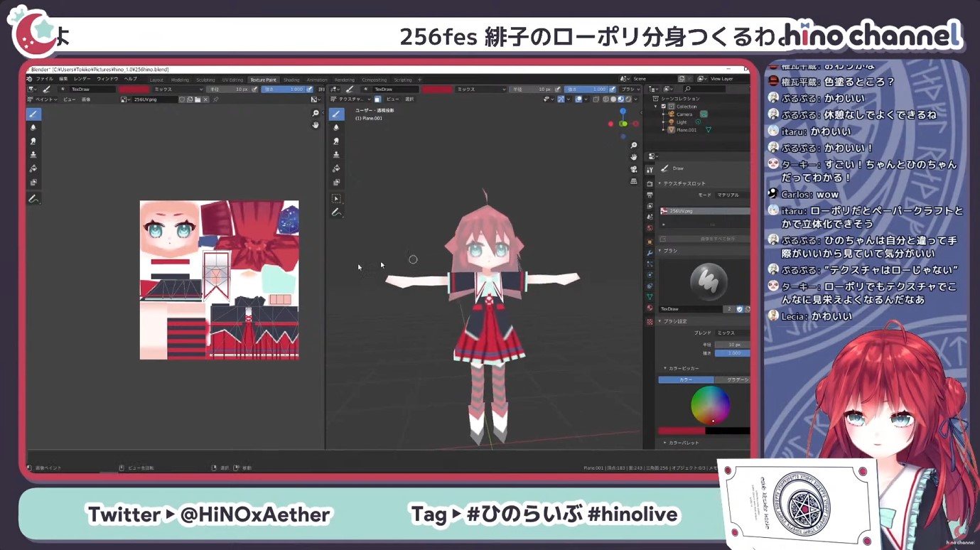Screen dimensions: 980x550
Task: Select Fill bucket tool in image editor
Action: coord(33,168)
